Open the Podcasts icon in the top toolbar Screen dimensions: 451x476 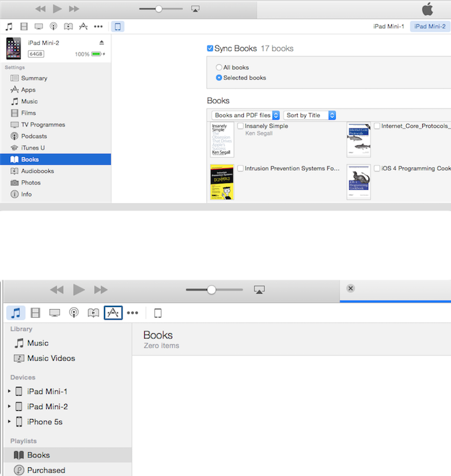tap(54, 26)
